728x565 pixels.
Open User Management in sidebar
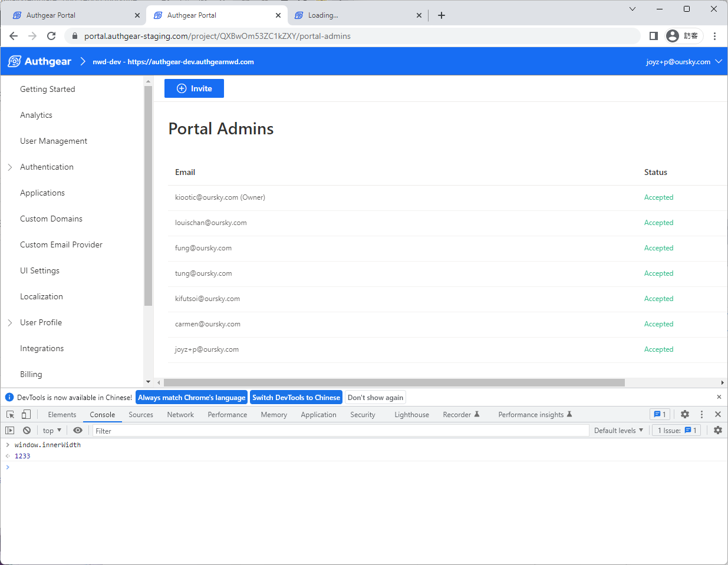tap(54, 141)
